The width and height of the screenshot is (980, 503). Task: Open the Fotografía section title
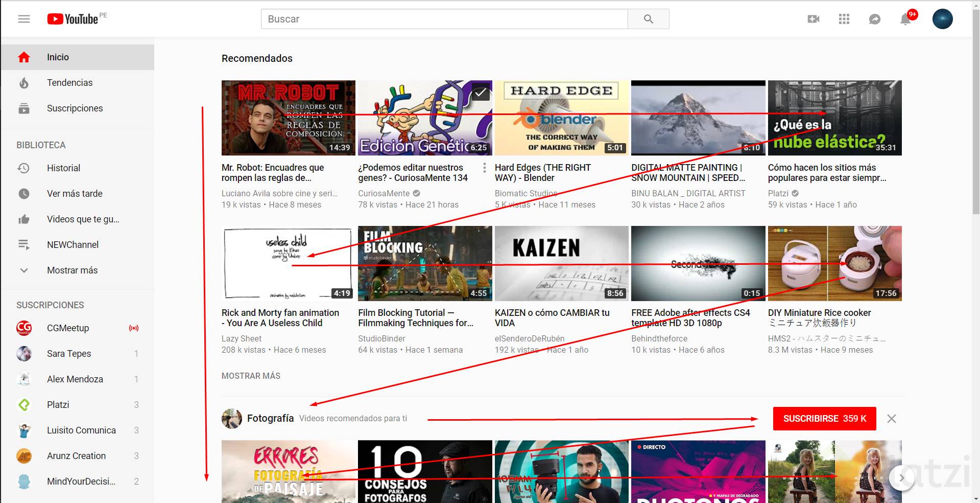[270, 418]
